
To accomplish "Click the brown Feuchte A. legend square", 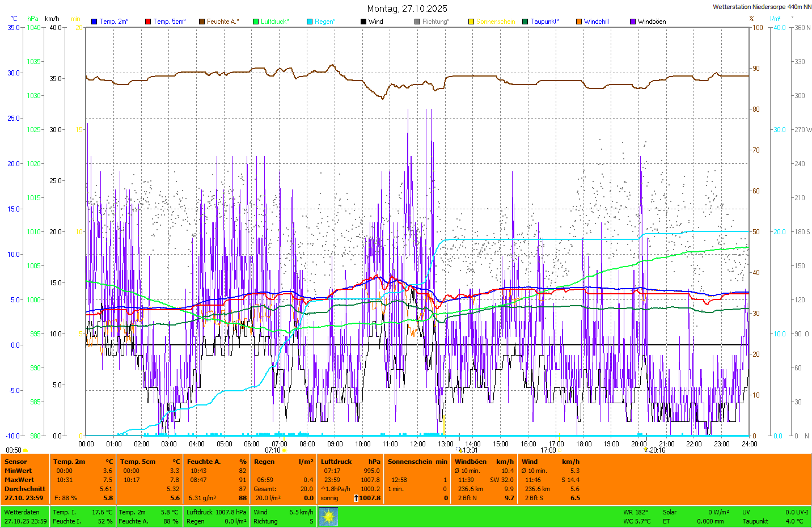I will click(202, 22).
